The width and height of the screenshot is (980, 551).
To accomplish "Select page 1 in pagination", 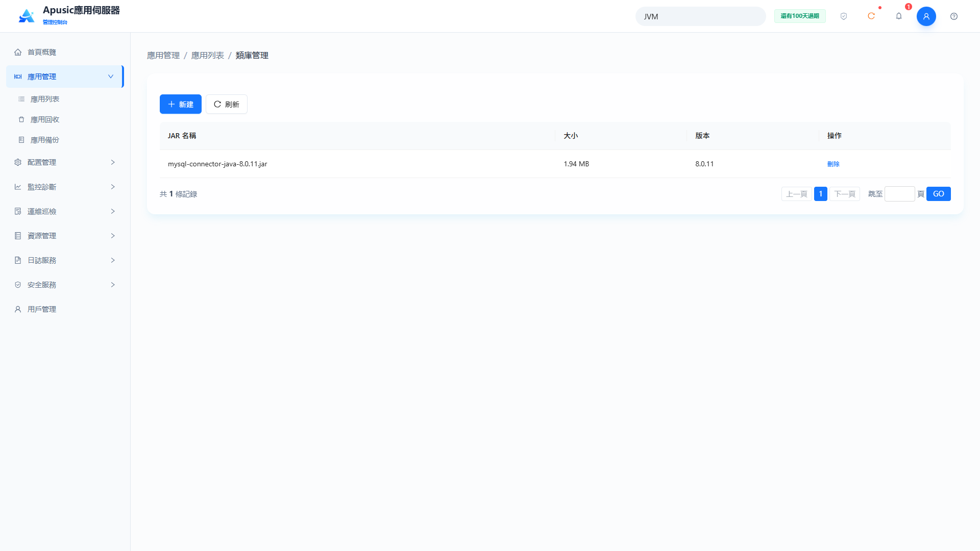I will [820, 194].
